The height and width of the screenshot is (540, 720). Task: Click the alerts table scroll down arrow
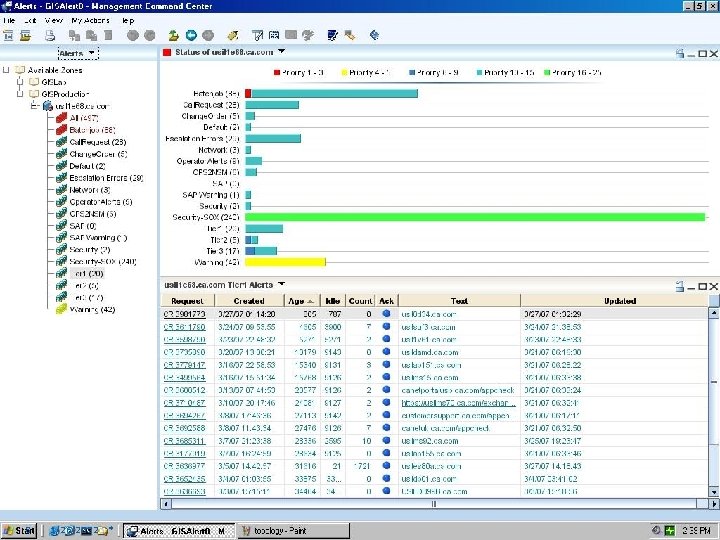(x=714, y=492)
